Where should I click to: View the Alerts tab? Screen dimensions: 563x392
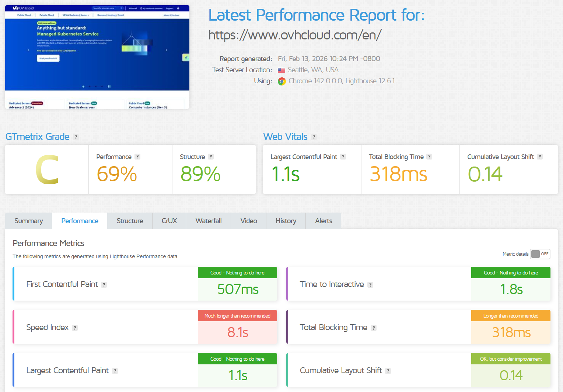[x=323, y=221]
